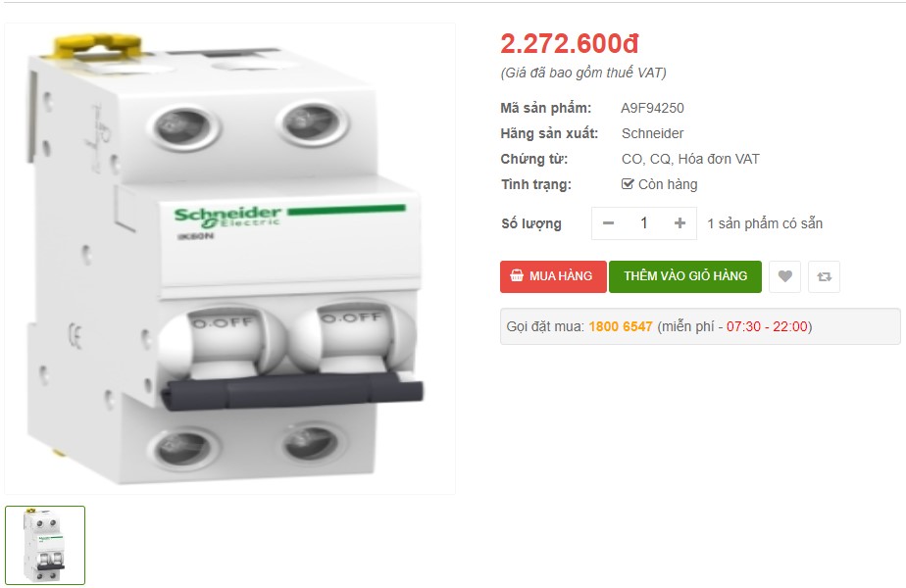Image resolution: width=906 pixels, height=588 pixels.
Task: Click the Còn hàng checkmark icon
Action: tap(628, 184)
